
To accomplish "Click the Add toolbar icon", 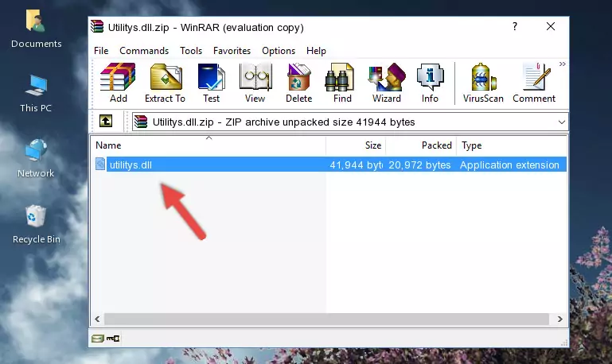I will tap(118, 83).
